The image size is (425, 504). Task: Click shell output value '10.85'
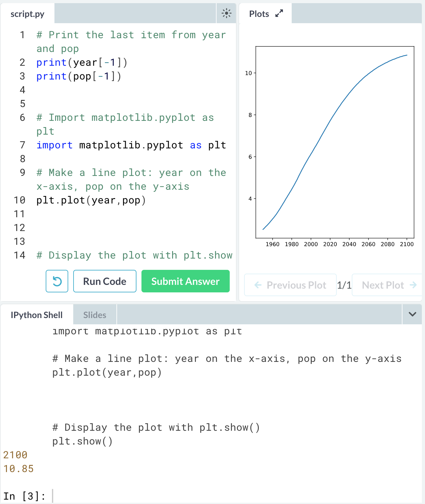(x=18, y=469)
